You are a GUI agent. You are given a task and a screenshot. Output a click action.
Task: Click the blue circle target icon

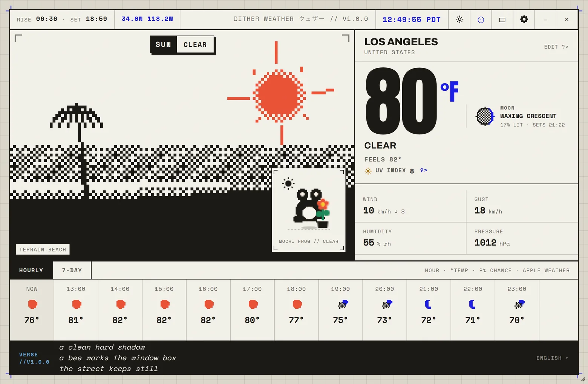pos(481,20)
